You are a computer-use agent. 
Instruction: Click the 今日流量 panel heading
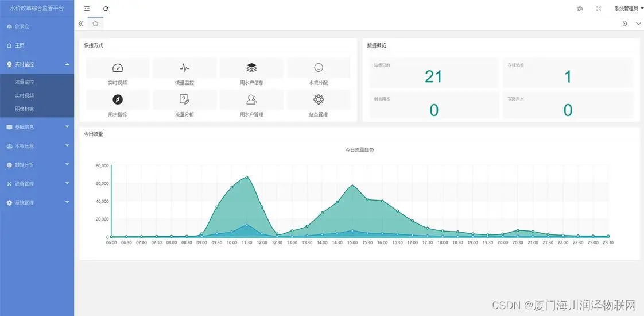click(x=94, y=134)
